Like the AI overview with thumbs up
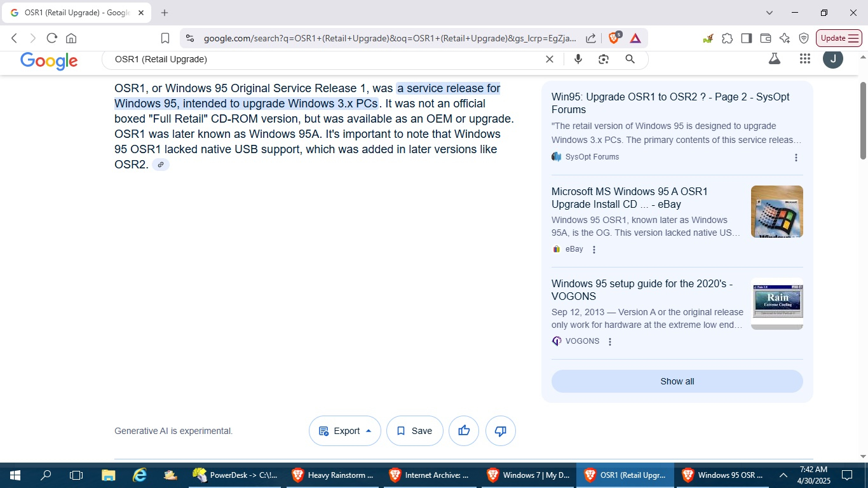 coord(464,431)
